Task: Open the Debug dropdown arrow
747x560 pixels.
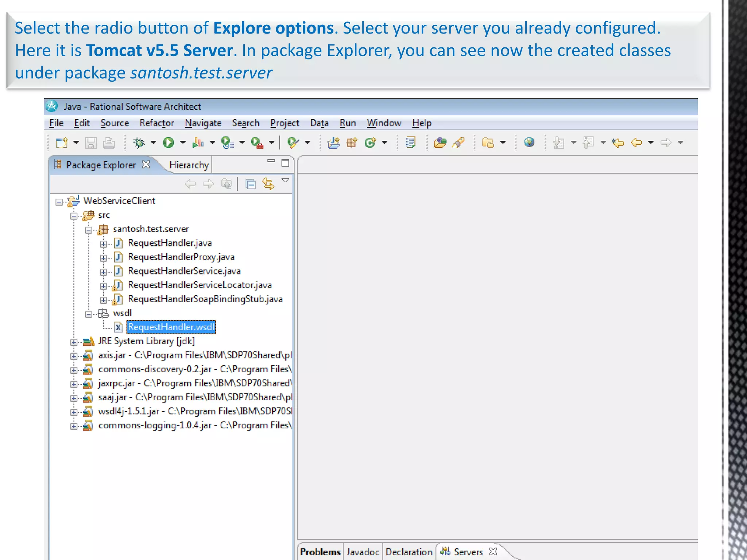Action: click(x=153, y=143)
